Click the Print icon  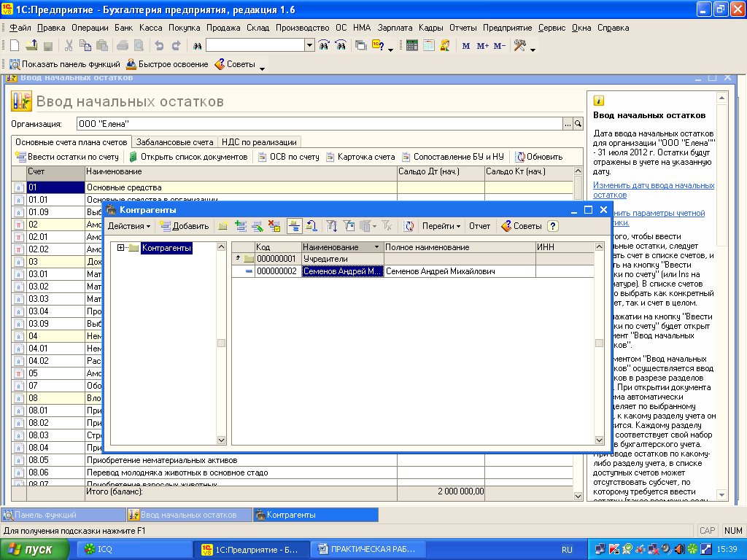click(123, 45)
